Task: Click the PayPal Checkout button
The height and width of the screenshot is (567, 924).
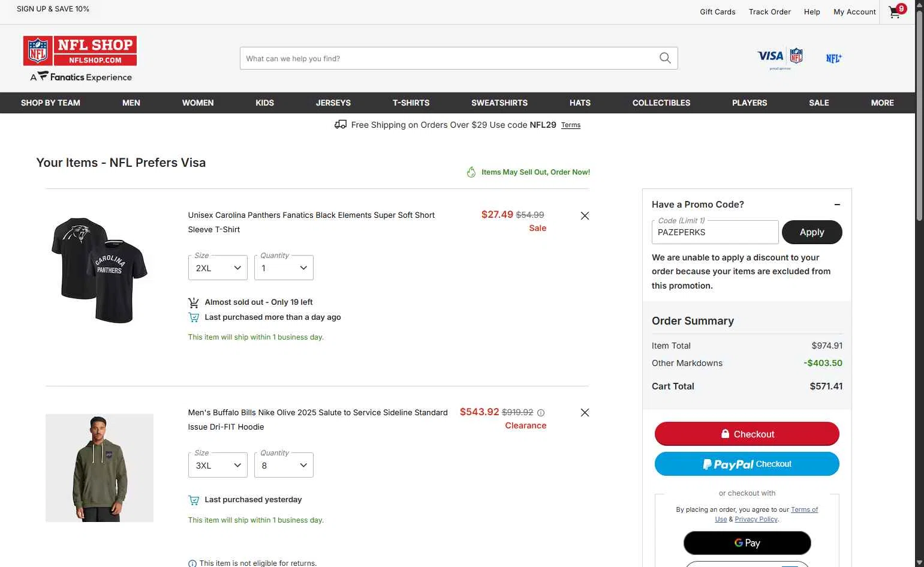Action: tap(747, 464)
